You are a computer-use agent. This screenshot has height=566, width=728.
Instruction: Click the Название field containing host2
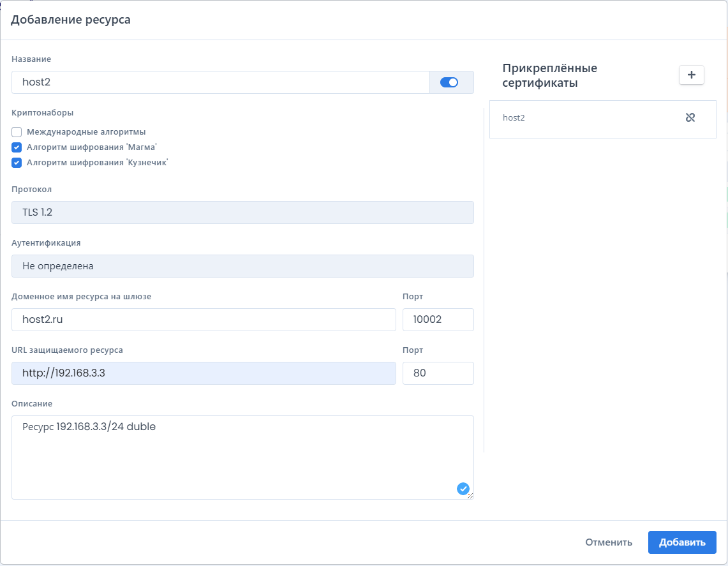pos(221,82)
